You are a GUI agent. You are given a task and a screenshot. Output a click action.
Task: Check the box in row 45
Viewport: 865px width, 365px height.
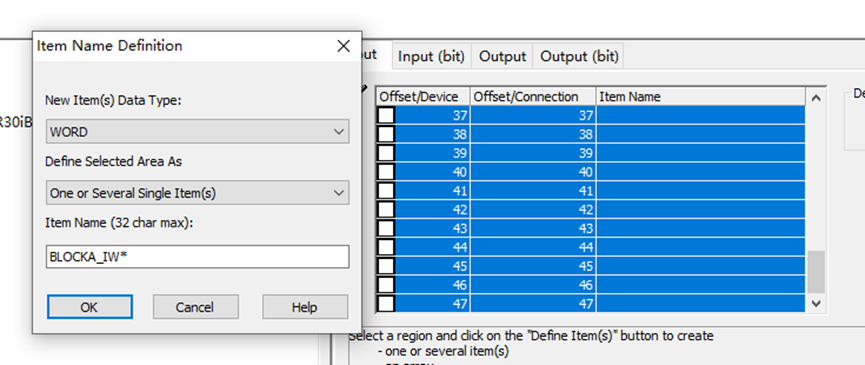(x=386, y=266)
